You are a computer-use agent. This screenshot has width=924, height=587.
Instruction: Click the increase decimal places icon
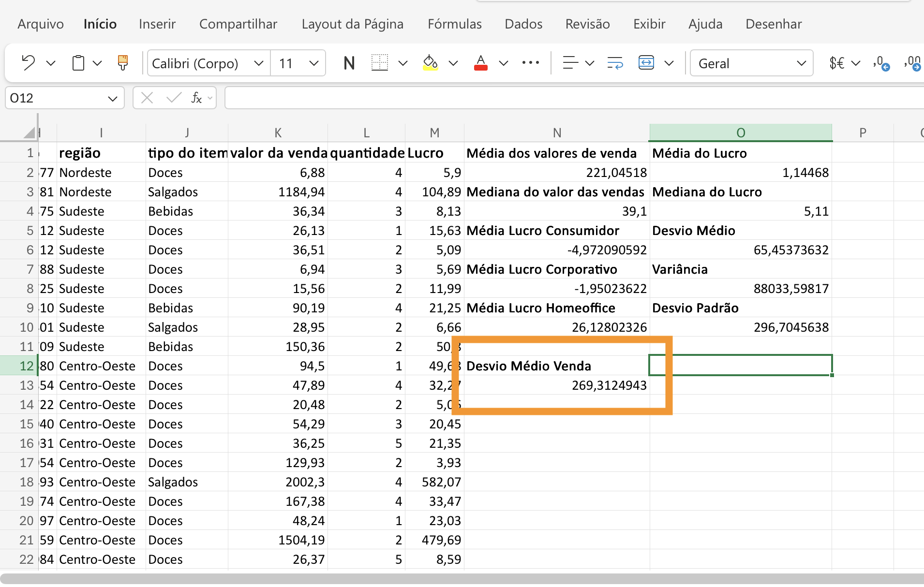point(912,63)
